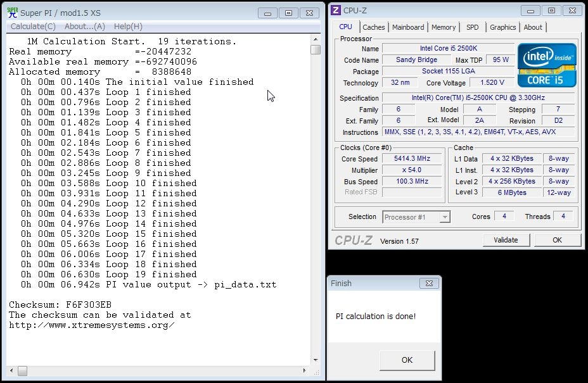Switch to the Mainboard tab
The image size is (588, 383).
click(x=408, y=27)
